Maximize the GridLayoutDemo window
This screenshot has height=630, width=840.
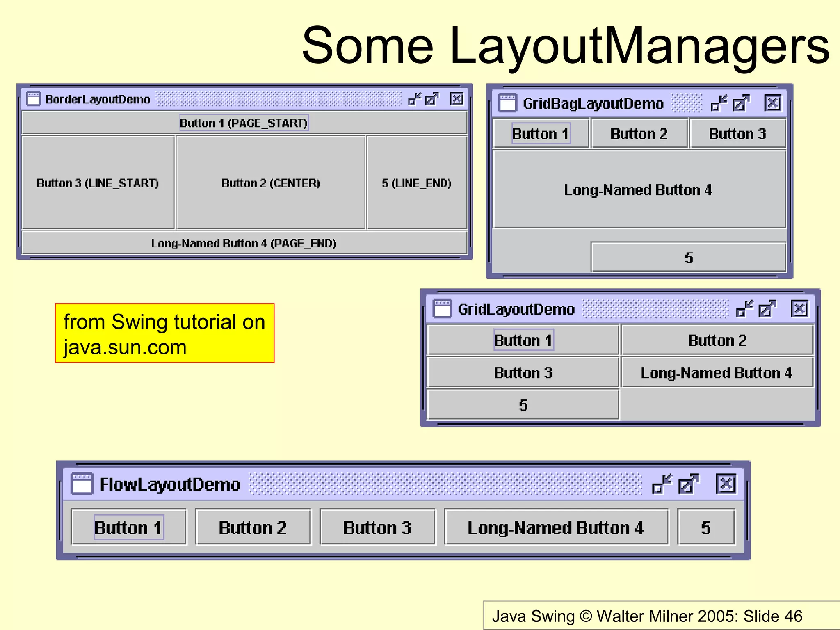click(x=767, y=308)
